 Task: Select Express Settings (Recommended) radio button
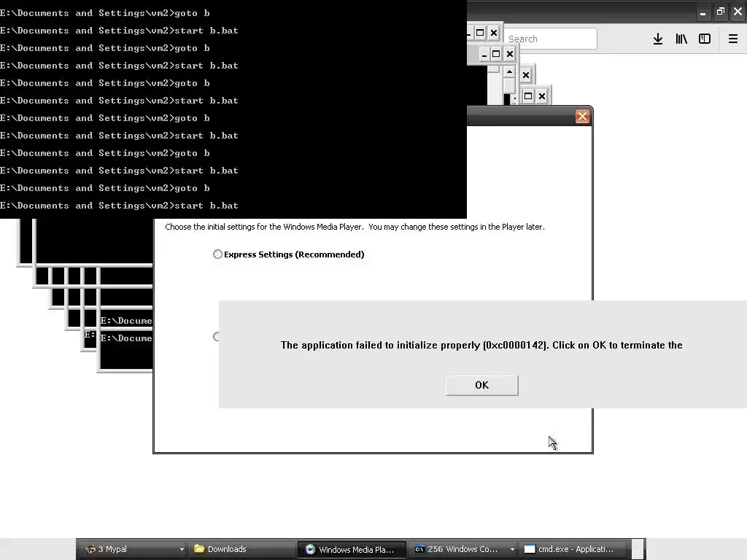pyautogui.click(x=217, y=254)
